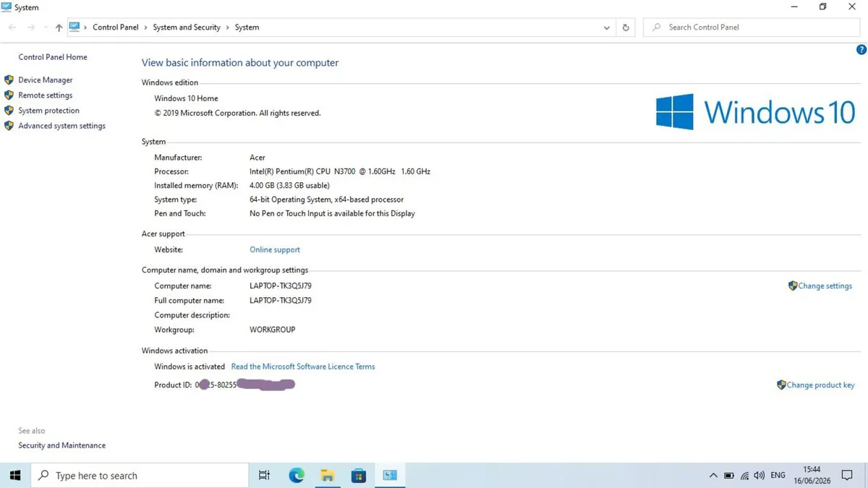The image size is (868, 488).
Task: Show hidden tray icons chevron
Action: [x=713, y=475]
